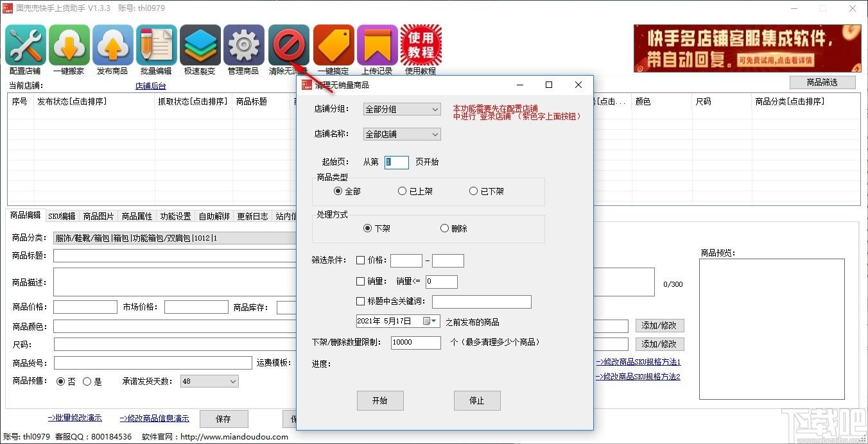Launch the 极速裂变 layers icon
The height and width of the screenshot is (444, 868).
click(x=200, y=46)
